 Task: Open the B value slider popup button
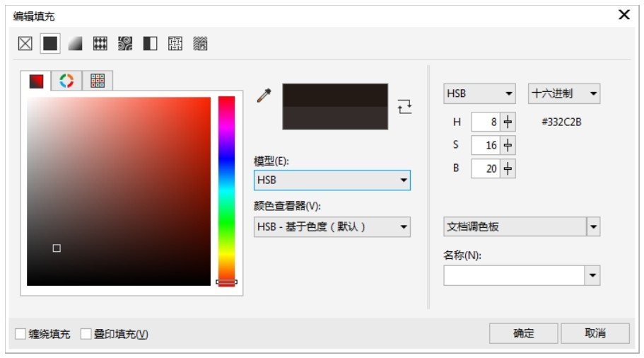coord(508,168)
